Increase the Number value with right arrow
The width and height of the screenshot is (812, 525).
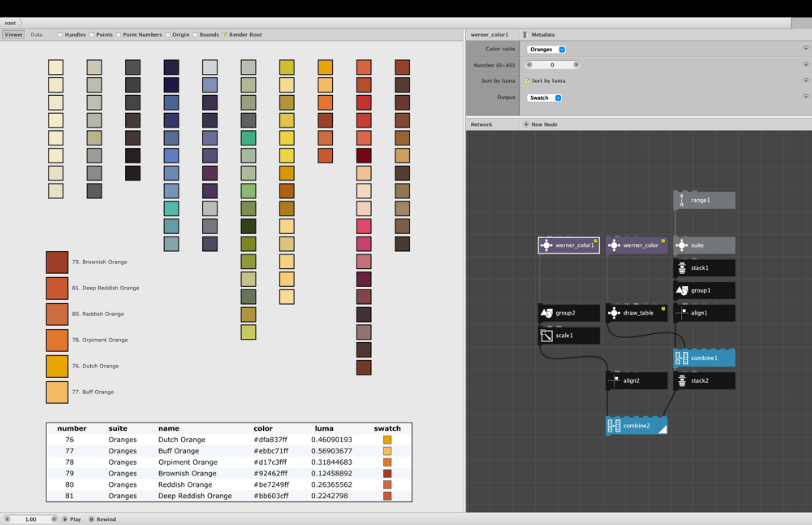point(576,65)
